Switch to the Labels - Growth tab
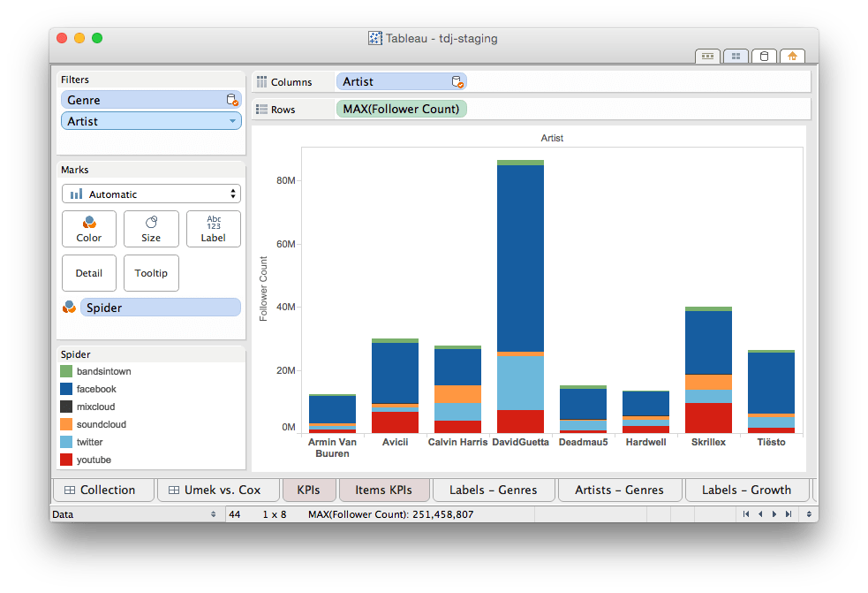Image resolution: width=868 pixels, height=593 pixels. pyautogui.click(x=746, y=490)
